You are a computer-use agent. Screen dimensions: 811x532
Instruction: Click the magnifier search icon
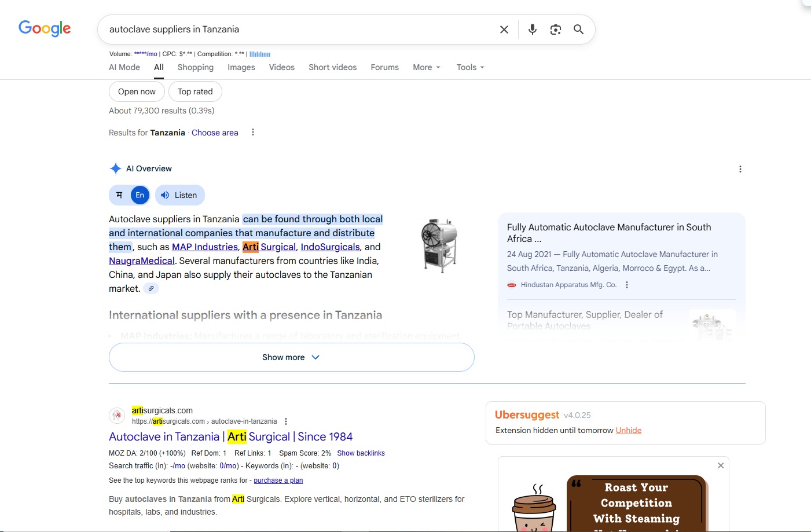pos(578,30)
